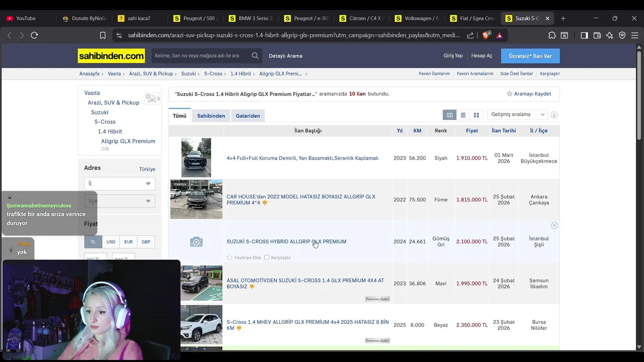Switch to the BMW 3 Serisi browser tab
The image size is (644, 362).
click(x=252, y=18)
